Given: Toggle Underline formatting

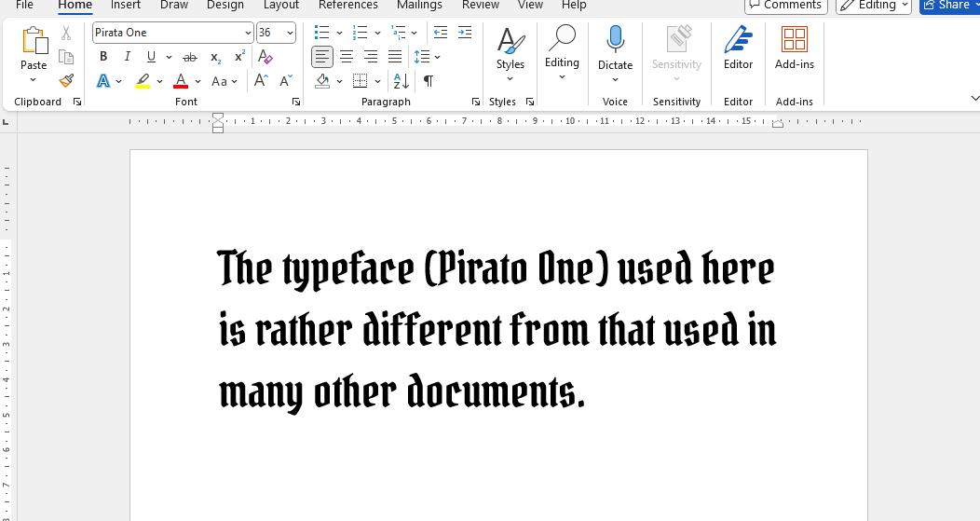Looking at the screenshot, I should [x=151, y=57].
